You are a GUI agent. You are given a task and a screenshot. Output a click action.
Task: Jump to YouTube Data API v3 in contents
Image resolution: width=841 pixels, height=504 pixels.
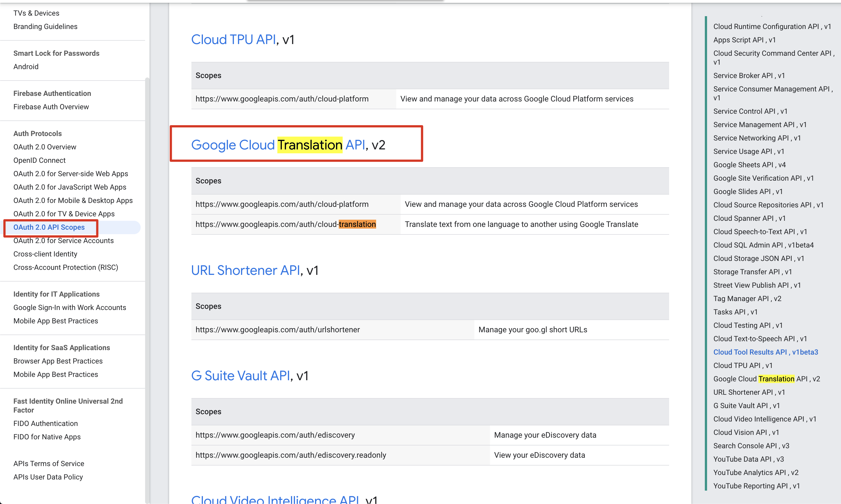pyautogui.click(x=748, y=459)
